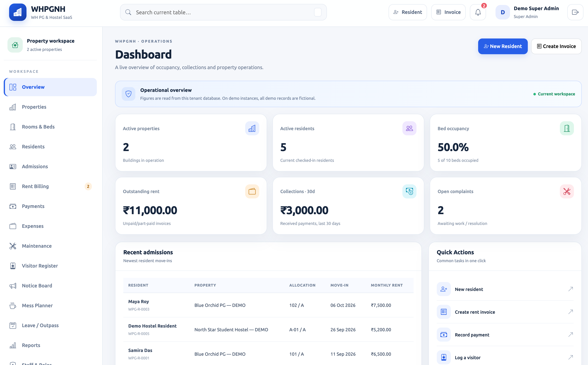Click the Collections 30d money icon
This screenshot has height=365, width=588.
pyautogui.click(x=409, y=191)
